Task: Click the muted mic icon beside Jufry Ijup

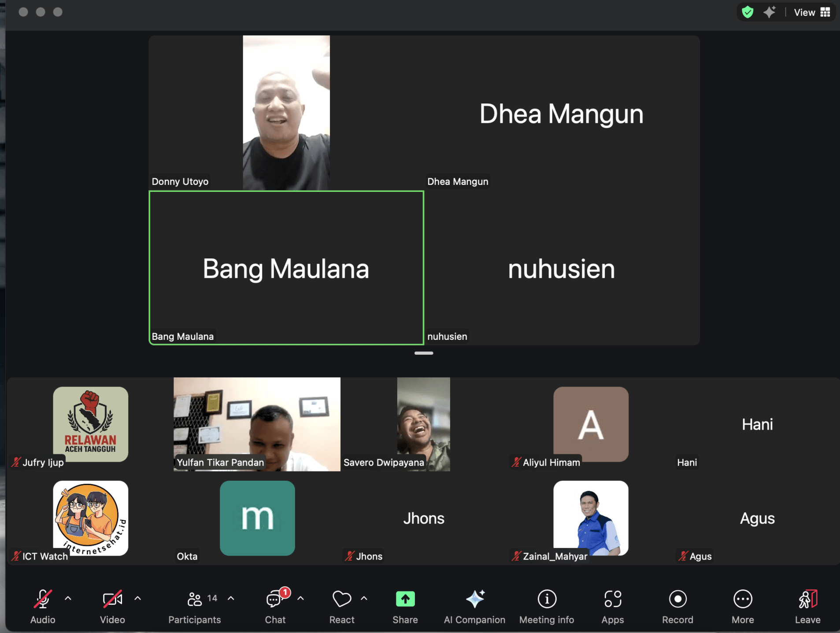Action: click(16, 462)
